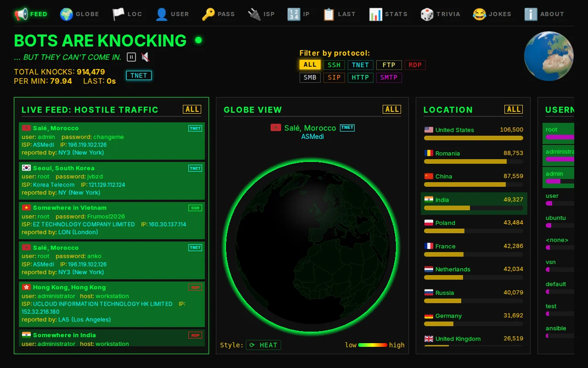Viewport: 588px width, 368px height.
Task: Click the TNET tag next to Salé, Morocco on globe
Action: tap(347, 127)
